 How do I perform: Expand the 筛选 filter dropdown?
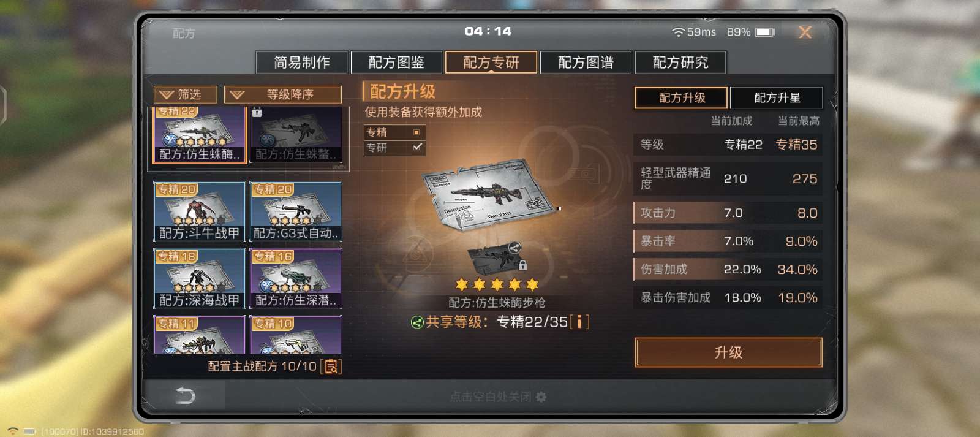[x=186, y=94]
